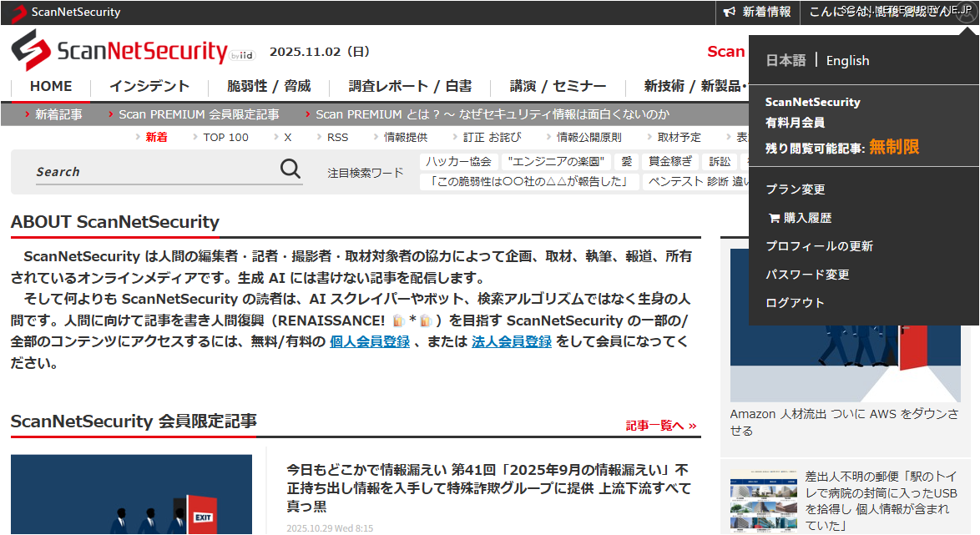The width and height of the screenshot is (980, 535).
Task: Switch language to English
Action: (x=847, y=60)
